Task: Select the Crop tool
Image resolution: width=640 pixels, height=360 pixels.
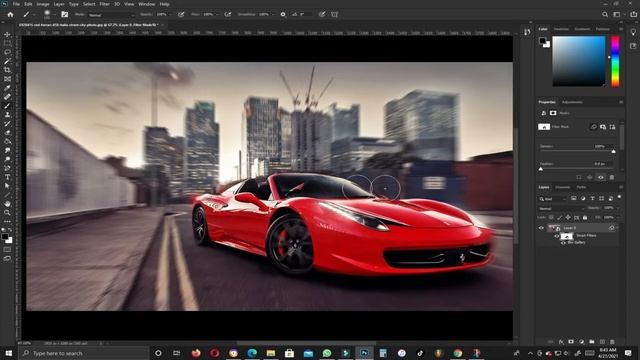Action: [x=7, y=70]
